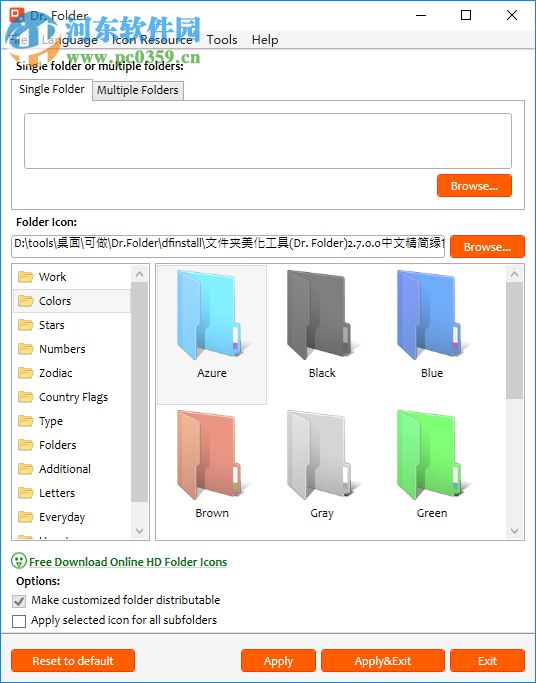The image size is (536, 683).
Task: Open the Help menu
Action: click(x=265, y=40)
